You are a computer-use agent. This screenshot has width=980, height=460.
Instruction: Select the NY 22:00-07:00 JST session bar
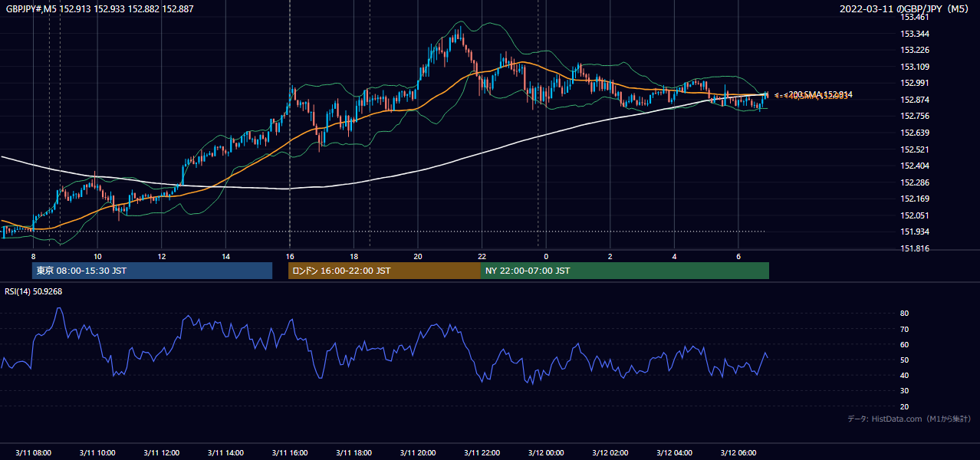click(x=625, y=271)
